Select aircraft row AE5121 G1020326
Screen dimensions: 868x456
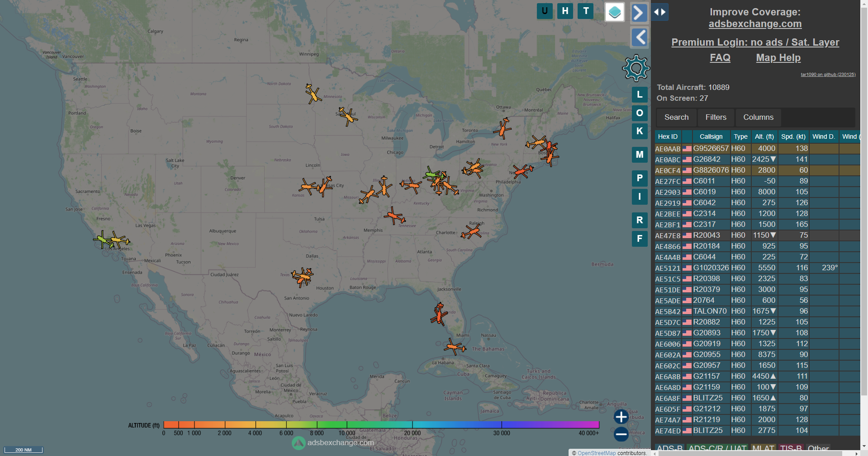pos(757,268)
